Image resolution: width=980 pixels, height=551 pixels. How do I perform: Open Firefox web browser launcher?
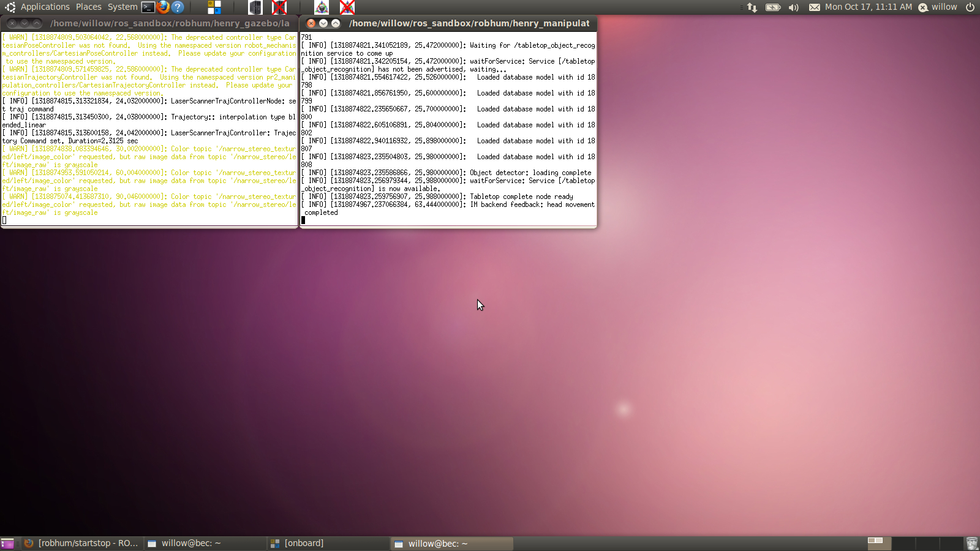(x=163, y=7)
